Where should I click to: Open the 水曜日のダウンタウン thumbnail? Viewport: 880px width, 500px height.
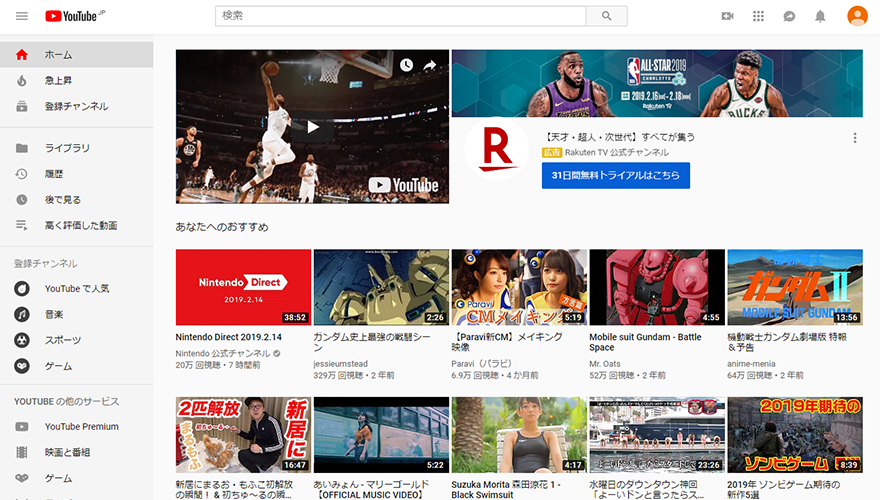click(x=657, y=435)
